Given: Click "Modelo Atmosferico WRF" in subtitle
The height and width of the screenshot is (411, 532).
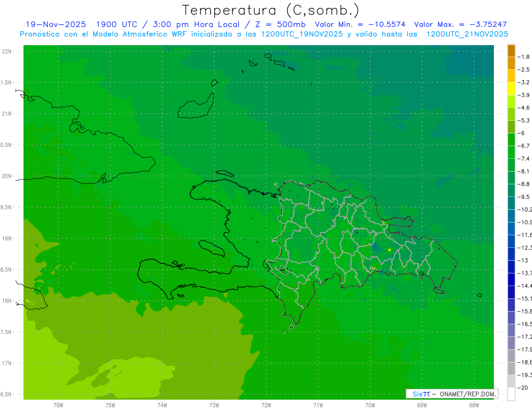Looking at the screenshot, I should 141,34.
